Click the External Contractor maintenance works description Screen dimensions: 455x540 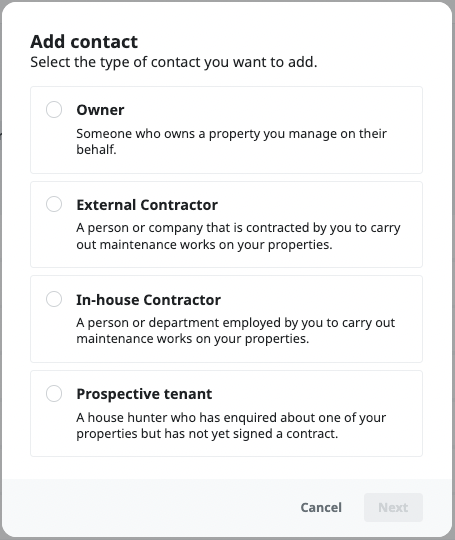point(238,236)
